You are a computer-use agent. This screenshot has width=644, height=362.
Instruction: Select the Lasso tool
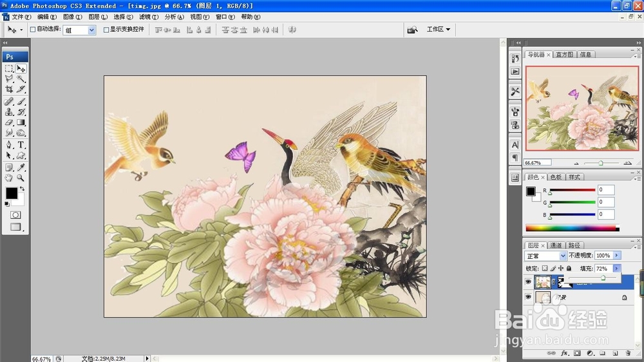[x=9, y=79]
